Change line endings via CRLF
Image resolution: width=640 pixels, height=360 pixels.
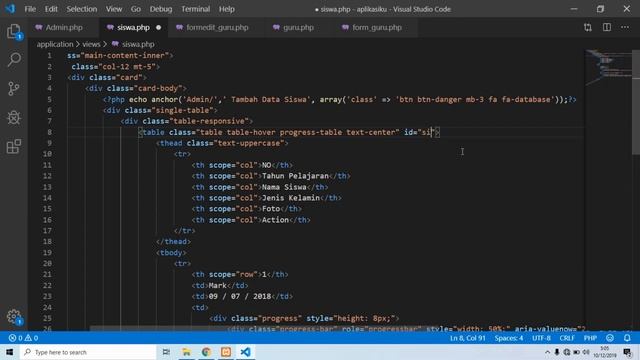(x=567, y=338)
